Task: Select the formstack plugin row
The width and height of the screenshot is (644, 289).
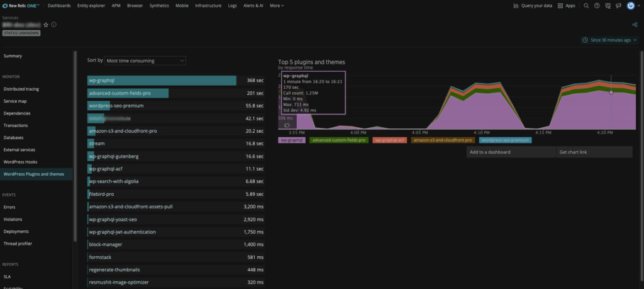Action: [176, 258]
